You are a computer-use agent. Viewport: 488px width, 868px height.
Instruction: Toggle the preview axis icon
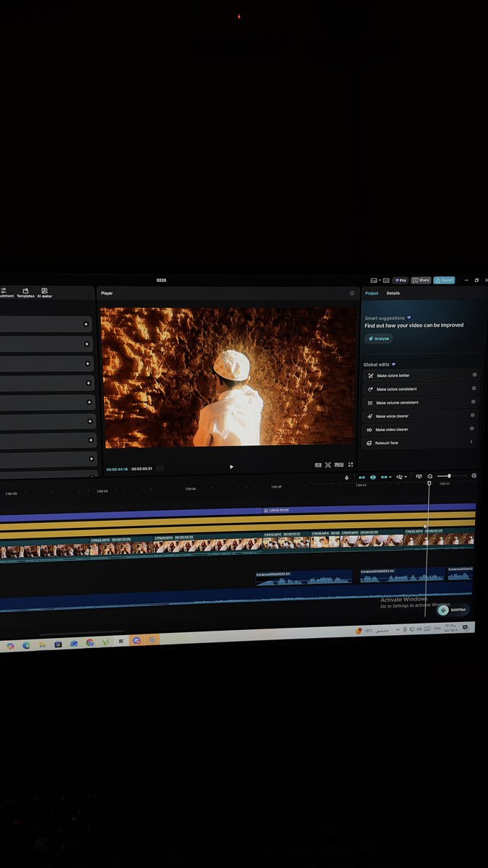click(399, 477)
